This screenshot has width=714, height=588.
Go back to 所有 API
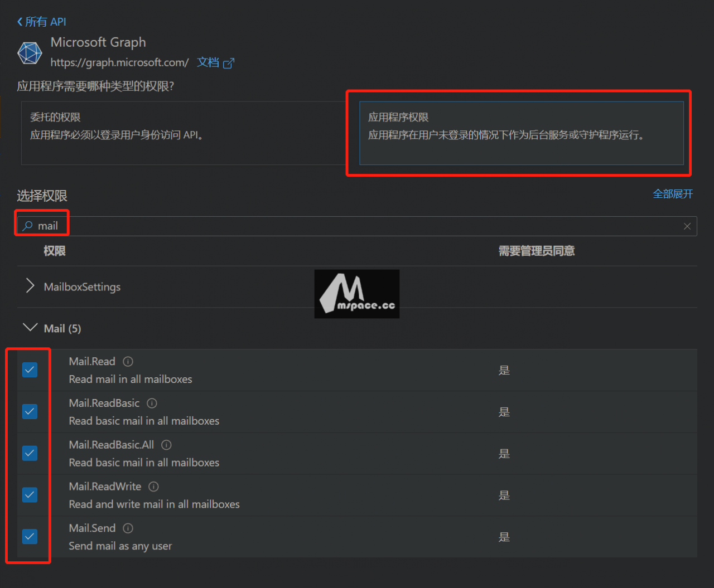click(42, 22)
